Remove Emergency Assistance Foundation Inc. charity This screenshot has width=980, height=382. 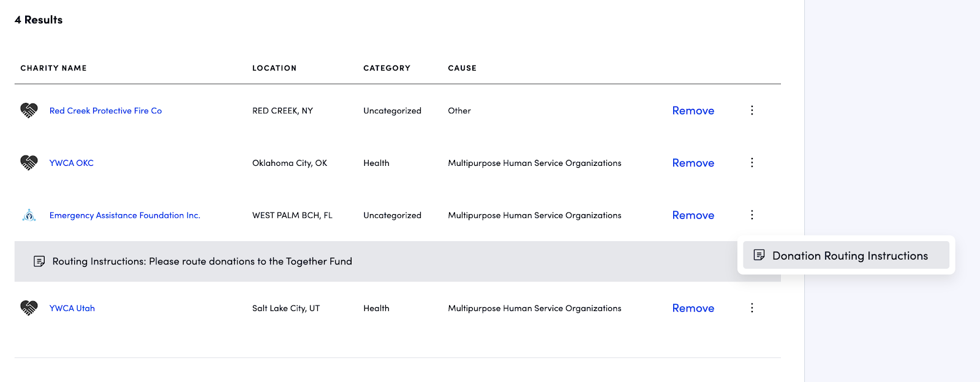coord(693,215)
